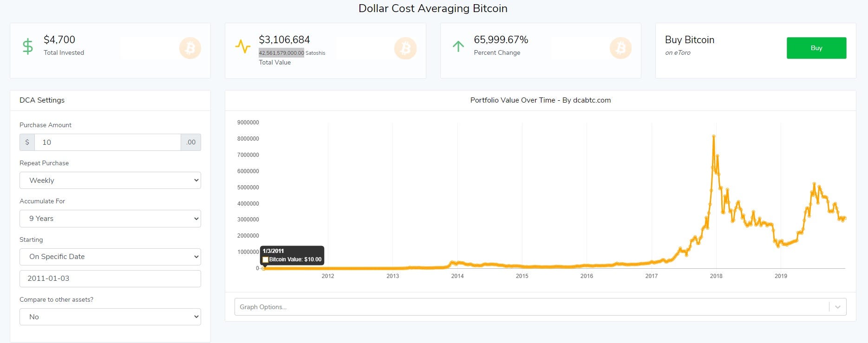
Task: Click the yellow pulse line icon
Action: pyautogui.click(x=242, y=46)
